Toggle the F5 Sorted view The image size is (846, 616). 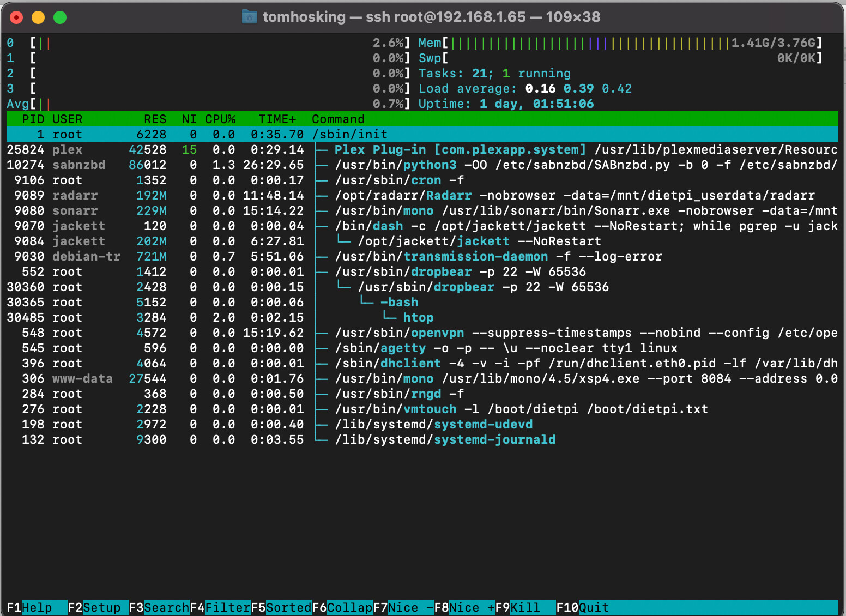tap(281, 607)
